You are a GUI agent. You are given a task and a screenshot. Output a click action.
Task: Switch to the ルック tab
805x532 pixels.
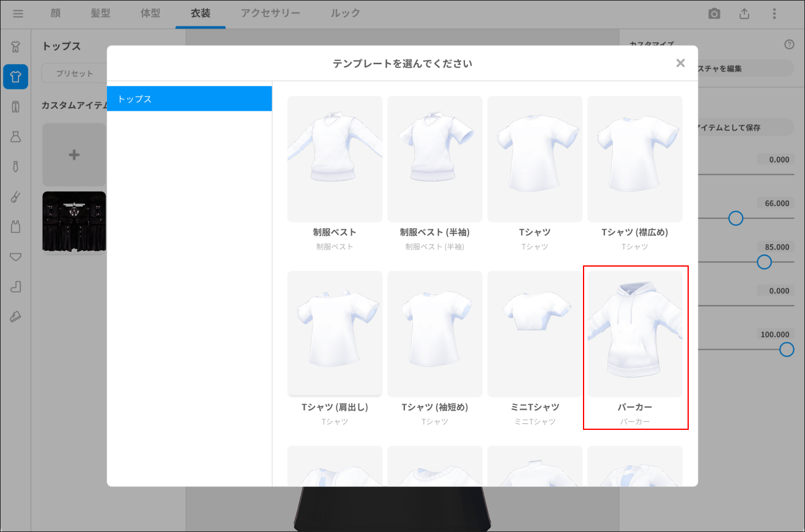tap(345, 13)
